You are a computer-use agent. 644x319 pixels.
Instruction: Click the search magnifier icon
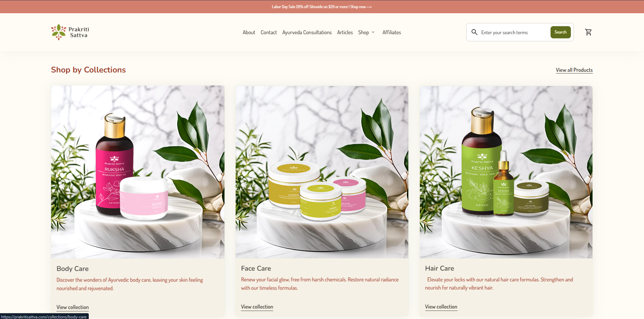pyautogui.click(x=475, y=32)
